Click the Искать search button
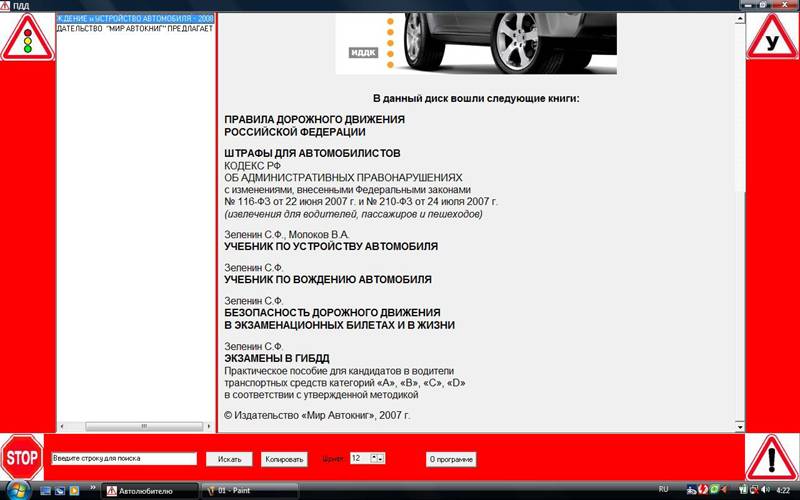 (x=229, y=459)
